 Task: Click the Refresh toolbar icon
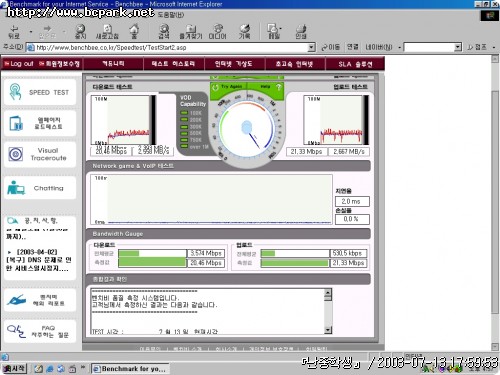tap(107, 32)
